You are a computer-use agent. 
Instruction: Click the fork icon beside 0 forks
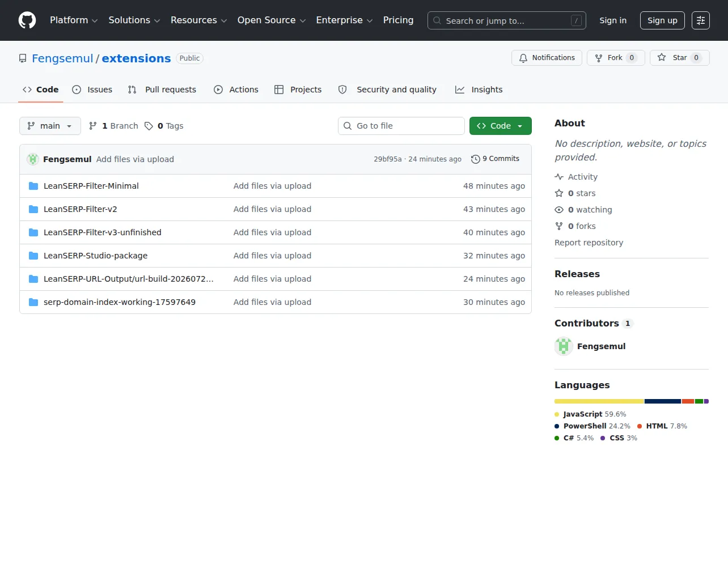[x=559, y=226]
